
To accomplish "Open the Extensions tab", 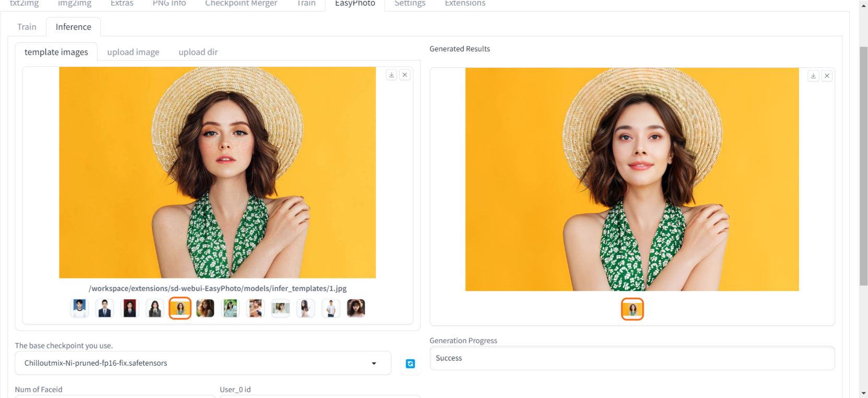I will (x=465, y=4).
